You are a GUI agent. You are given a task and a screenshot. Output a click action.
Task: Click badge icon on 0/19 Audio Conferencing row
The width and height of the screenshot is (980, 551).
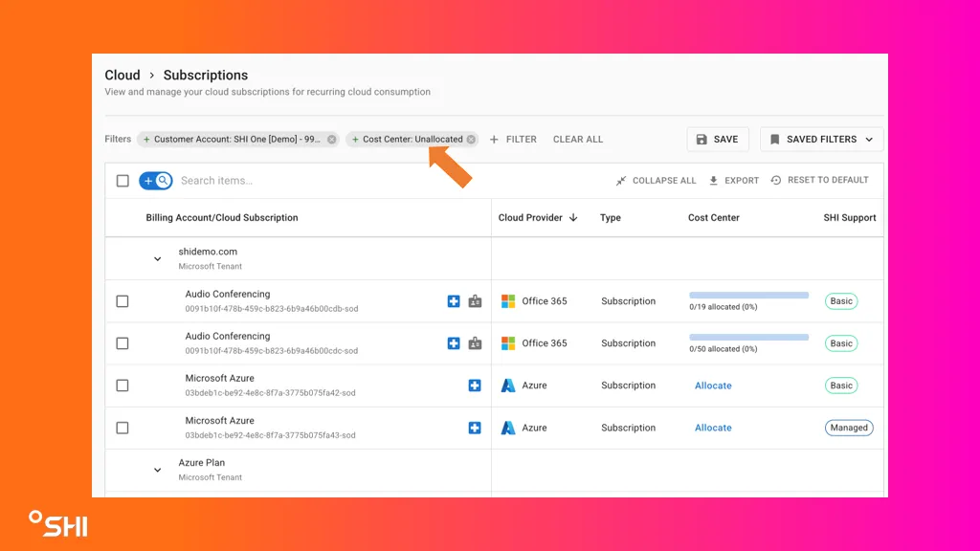click(x=475, y=301)
